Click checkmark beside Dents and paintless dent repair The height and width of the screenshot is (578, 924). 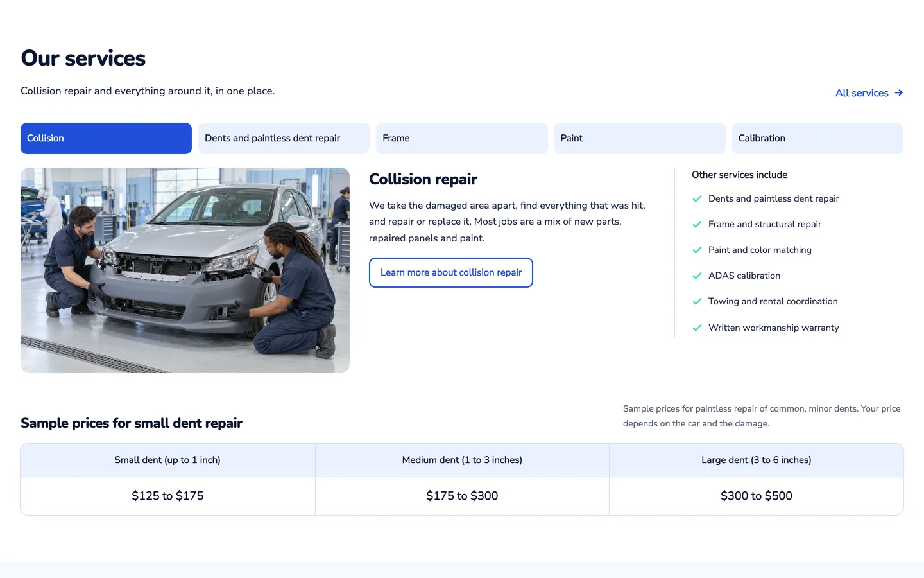(x=697, y=199)
